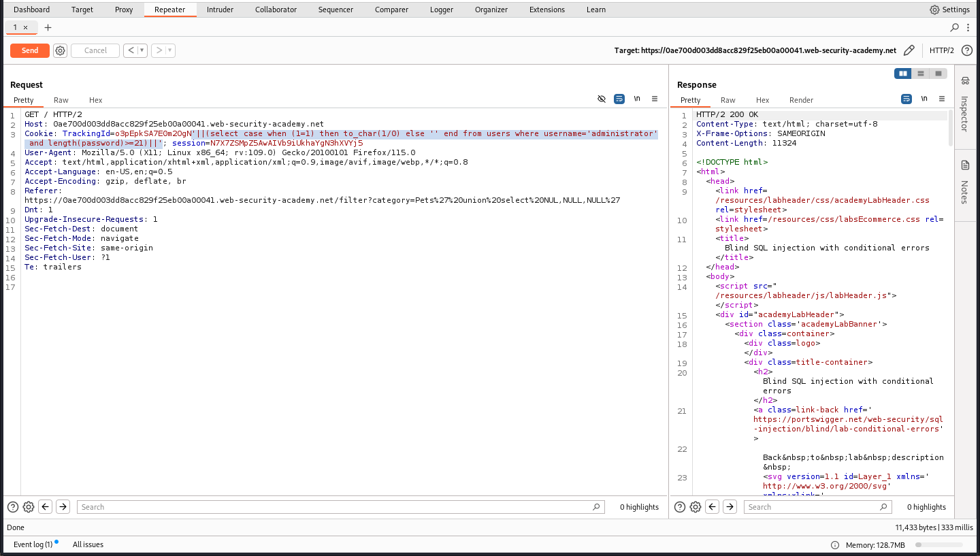980x556 pixels.
Task: Expand next history dropdown arrow
Action: pyautogui.click(x=170, y=50)
